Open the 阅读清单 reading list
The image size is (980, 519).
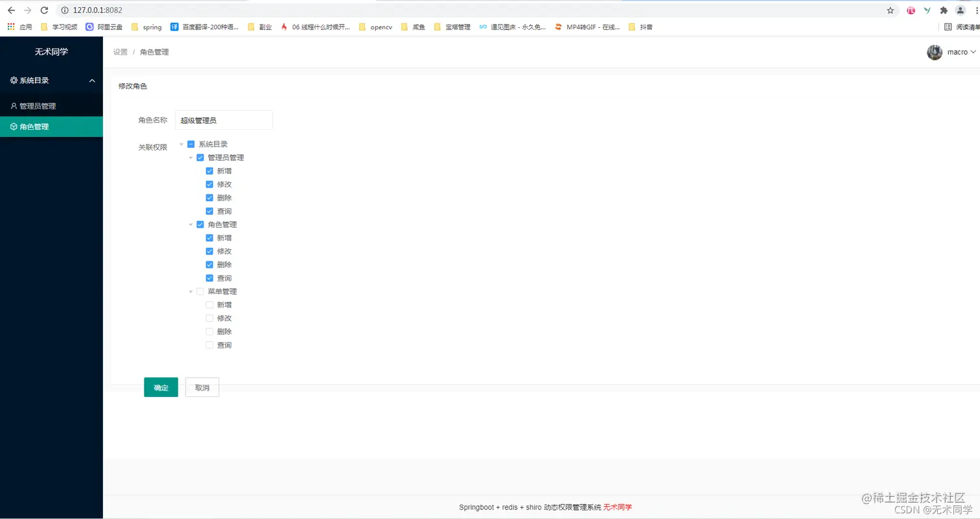[x=962, y=27]
